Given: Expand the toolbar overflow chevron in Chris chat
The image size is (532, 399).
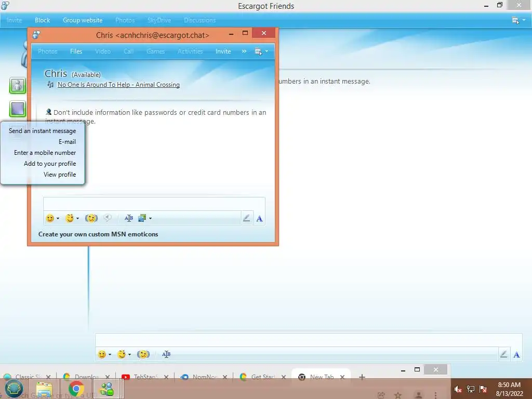Looking at the screenshot, I should 244,51.
